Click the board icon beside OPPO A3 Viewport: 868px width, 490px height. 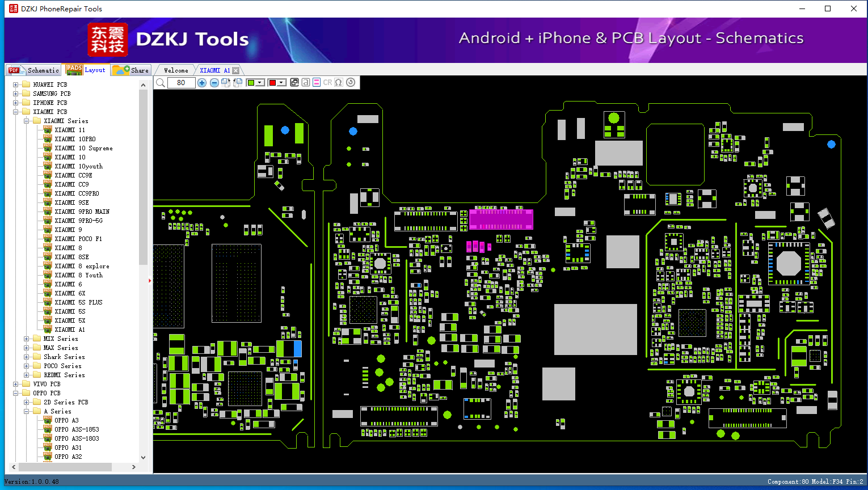(x=48, y=420)
